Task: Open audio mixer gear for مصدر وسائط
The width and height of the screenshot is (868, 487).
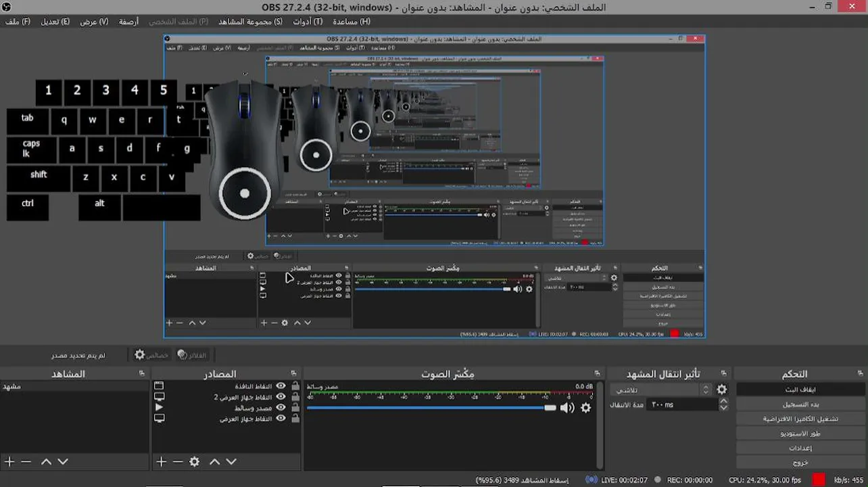Action: click(586, 408)
